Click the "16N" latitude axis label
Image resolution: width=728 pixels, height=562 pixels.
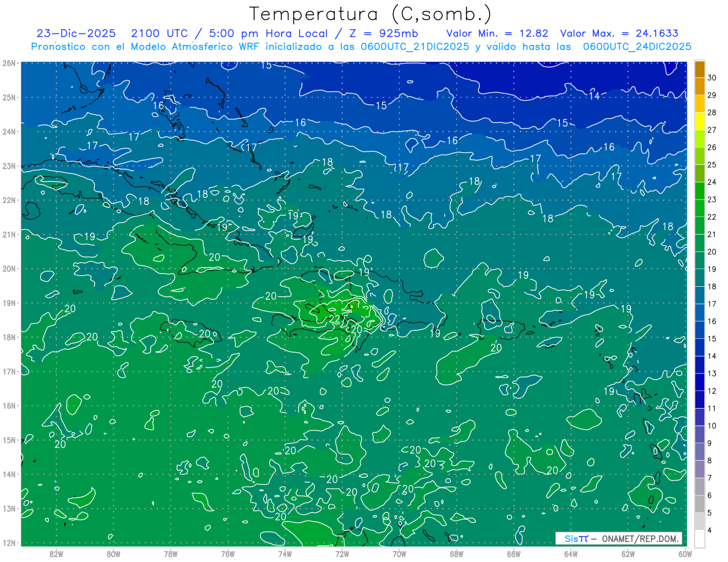(x=9, y=406)
